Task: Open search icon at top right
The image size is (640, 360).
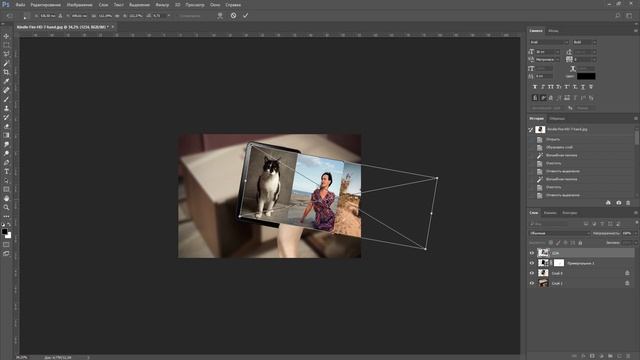Action: [618, 16]
